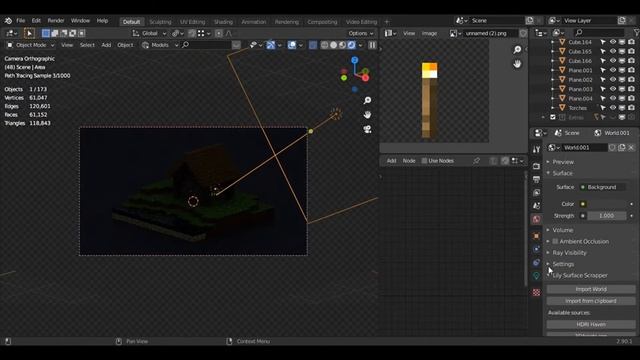
Task: Open the Window menu
Action: (80, 20)
